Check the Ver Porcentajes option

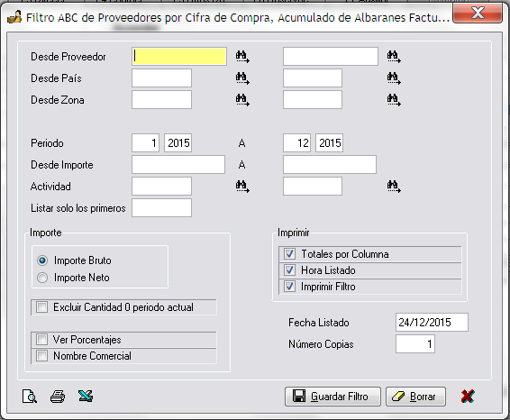(42, 339)
